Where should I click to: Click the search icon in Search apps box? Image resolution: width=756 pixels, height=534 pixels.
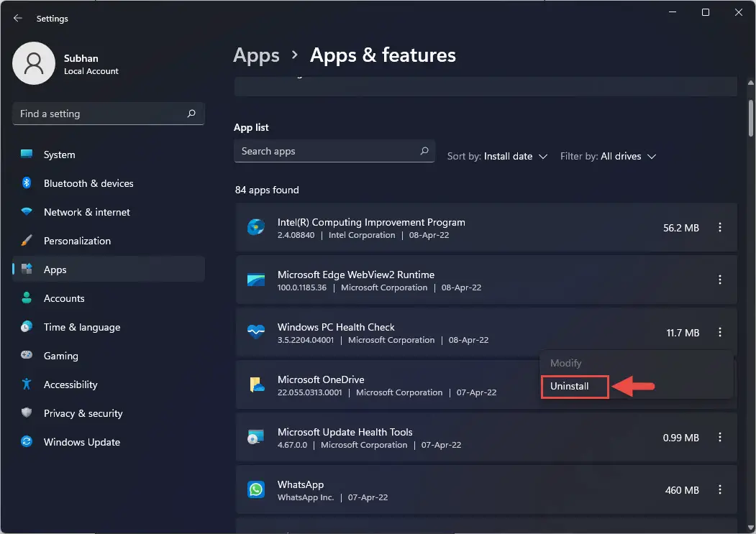[424, 151]
